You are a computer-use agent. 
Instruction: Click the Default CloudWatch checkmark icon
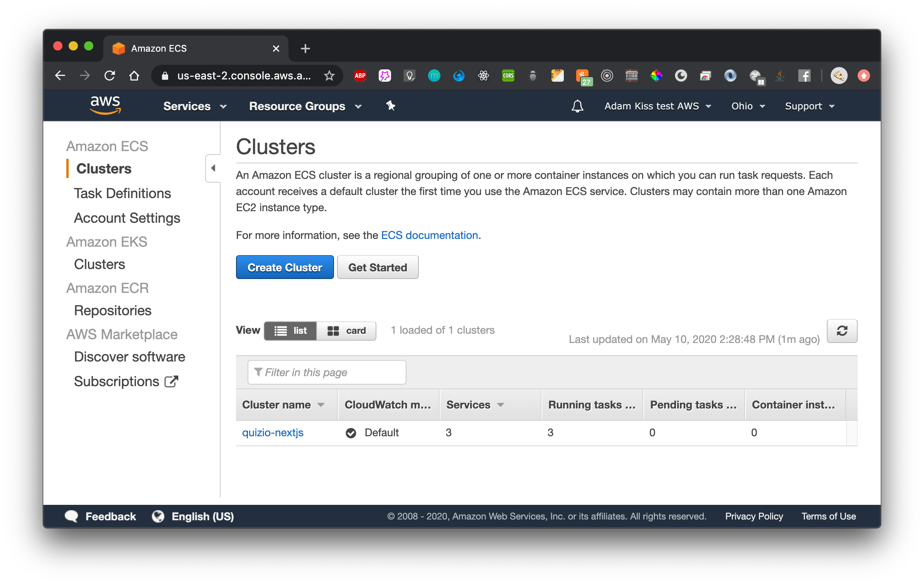(x=351, y=433)
